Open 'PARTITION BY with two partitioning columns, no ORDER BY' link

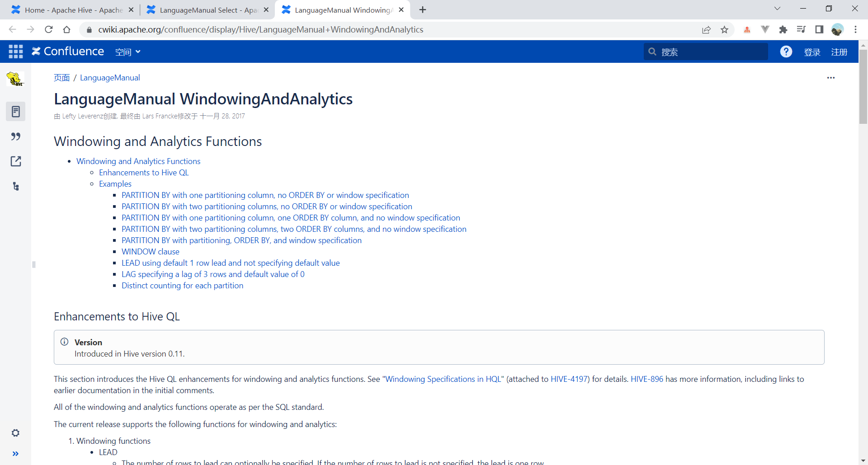coord(267,207)
